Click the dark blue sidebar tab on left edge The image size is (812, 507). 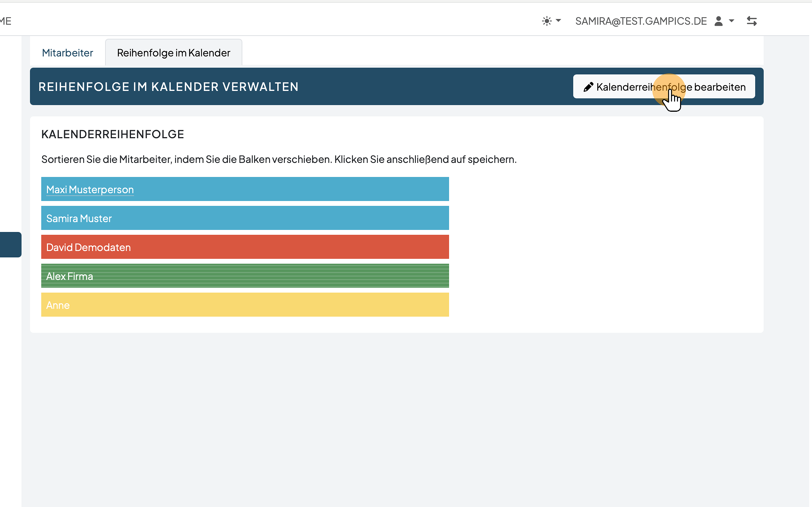(x=11, y=245)
